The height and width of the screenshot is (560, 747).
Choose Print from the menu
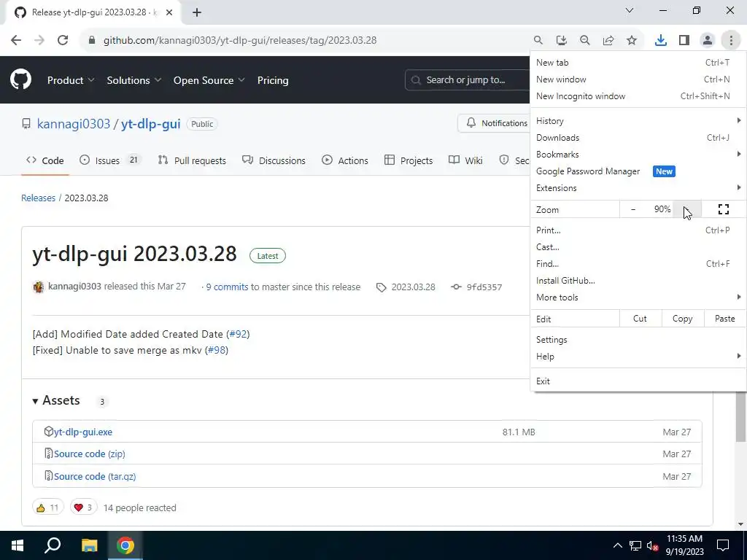[637, 230]
